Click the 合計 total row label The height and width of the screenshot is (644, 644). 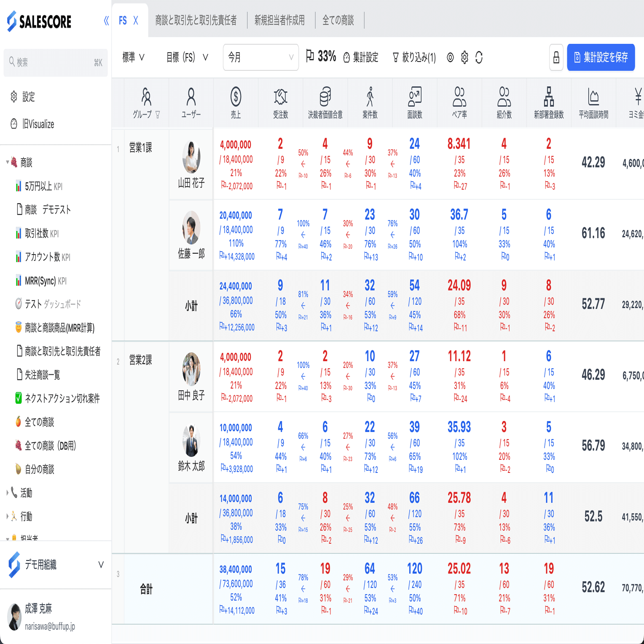point(146,589)
